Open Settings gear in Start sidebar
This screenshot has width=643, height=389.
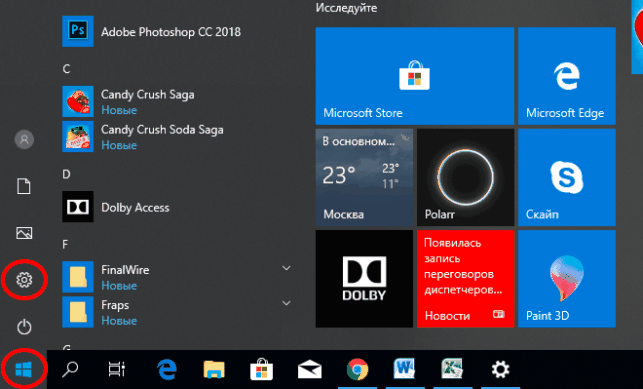point(24,280)
